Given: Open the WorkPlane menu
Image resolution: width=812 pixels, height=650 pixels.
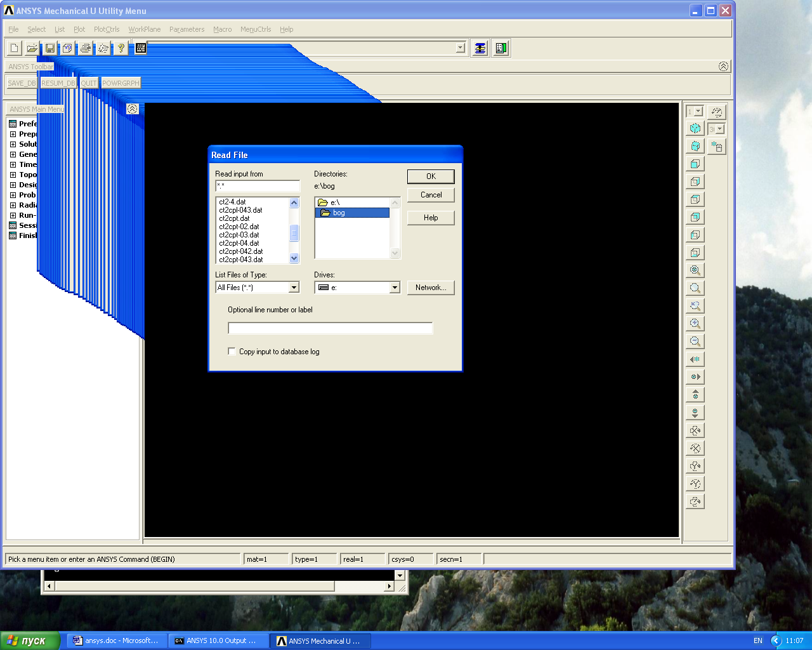Looking at the screenshot, I should click(x=145, y=29).
